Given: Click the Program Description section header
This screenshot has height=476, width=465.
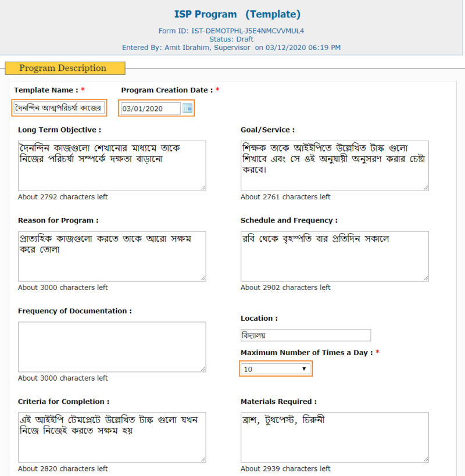Looking at the screenshot, I should click(63, 68).
